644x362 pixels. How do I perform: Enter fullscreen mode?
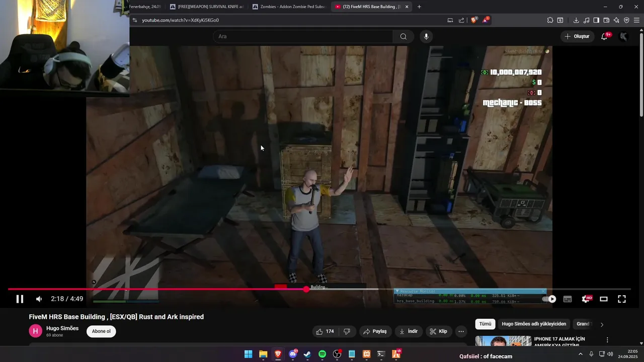(622, 299)
